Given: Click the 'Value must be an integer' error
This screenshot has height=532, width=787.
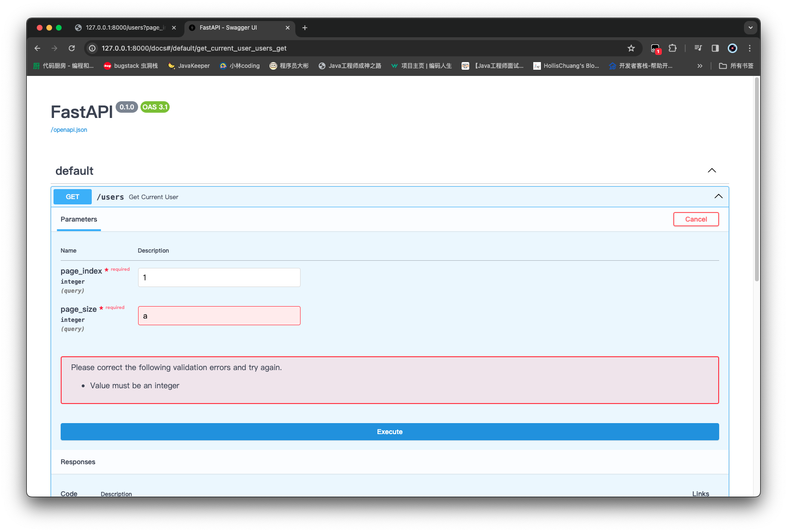Looking at the screenshot, I should (x=135, y=385).
